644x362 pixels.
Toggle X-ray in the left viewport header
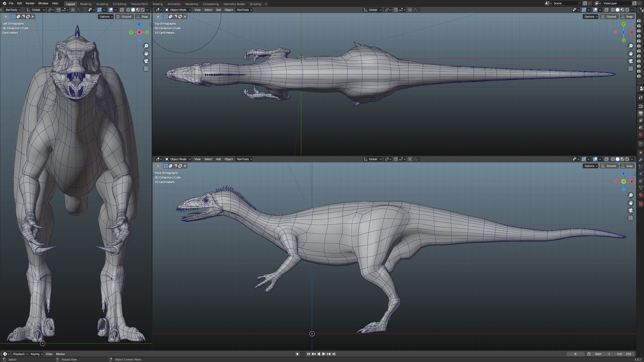pos(122,10)
